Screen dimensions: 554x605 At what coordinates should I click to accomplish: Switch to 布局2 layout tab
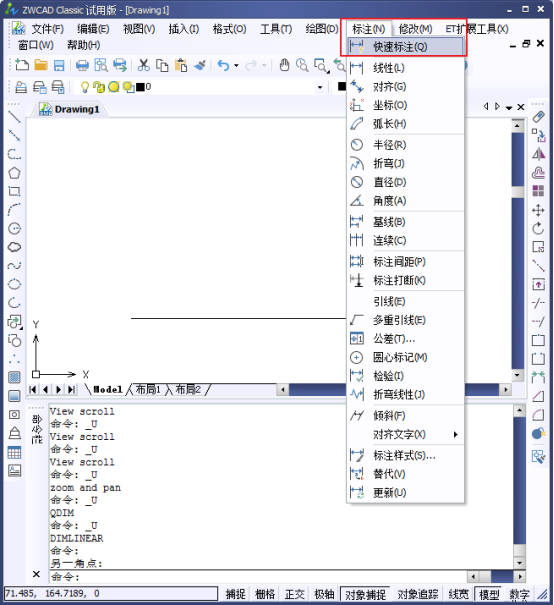click(188, 389)
